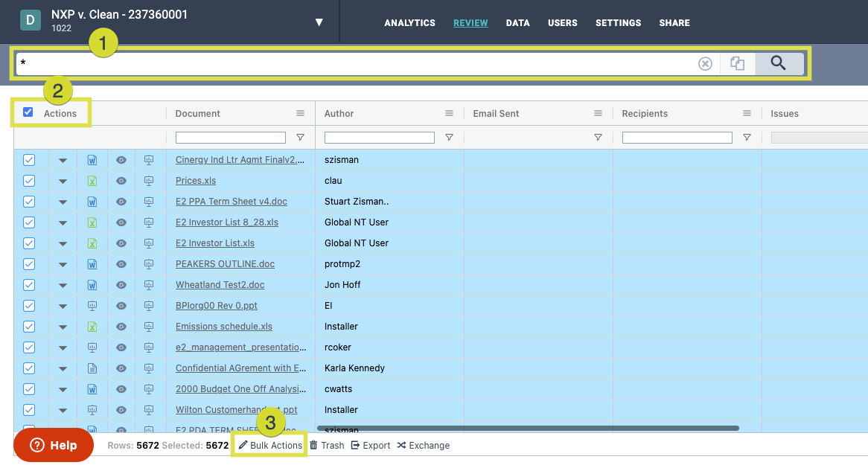
Task: Click Word file icon for Cinergy Ind Ltr
Action: (92, 160)
